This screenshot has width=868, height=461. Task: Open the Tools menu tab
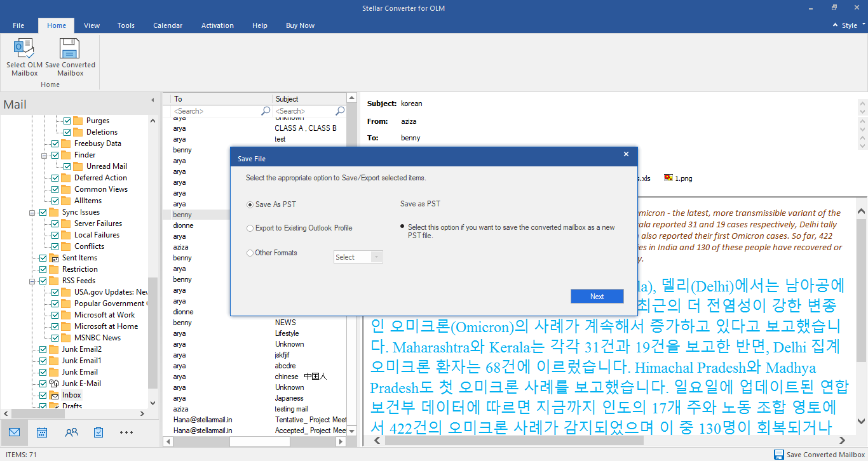coord(126,25)
